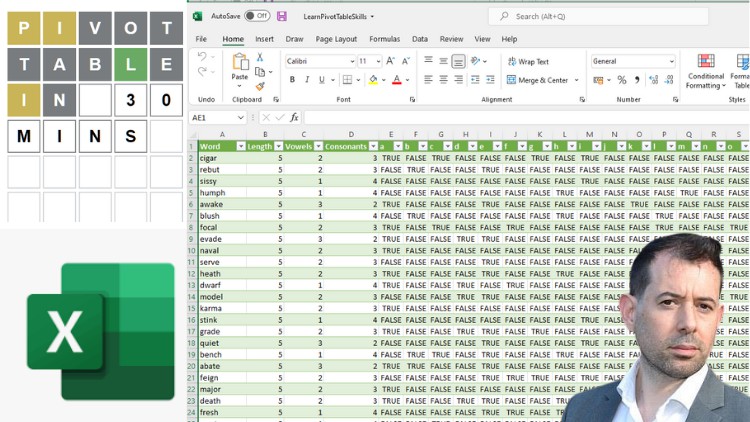Image resolution: width=750 pixels, height=422 pixels.
Task: Toggle Underline formatting
Action: tap(321, 80)
